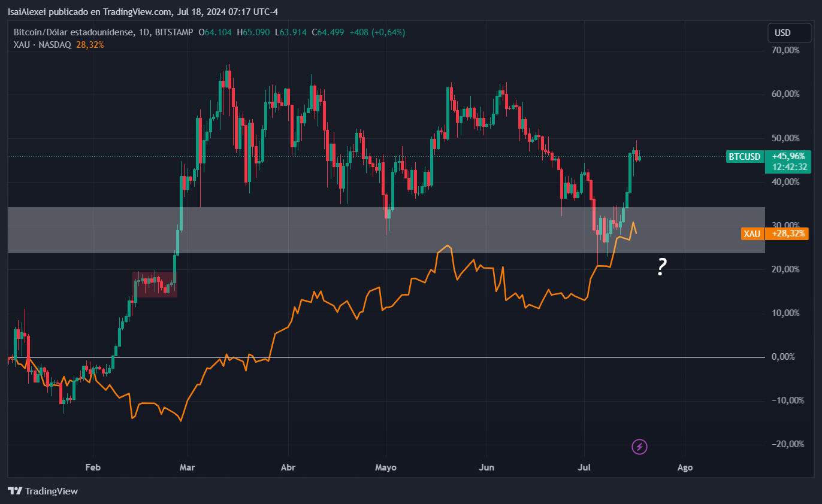
Task: Click the 60,00% price scale label
Action: tap(785, 94)
